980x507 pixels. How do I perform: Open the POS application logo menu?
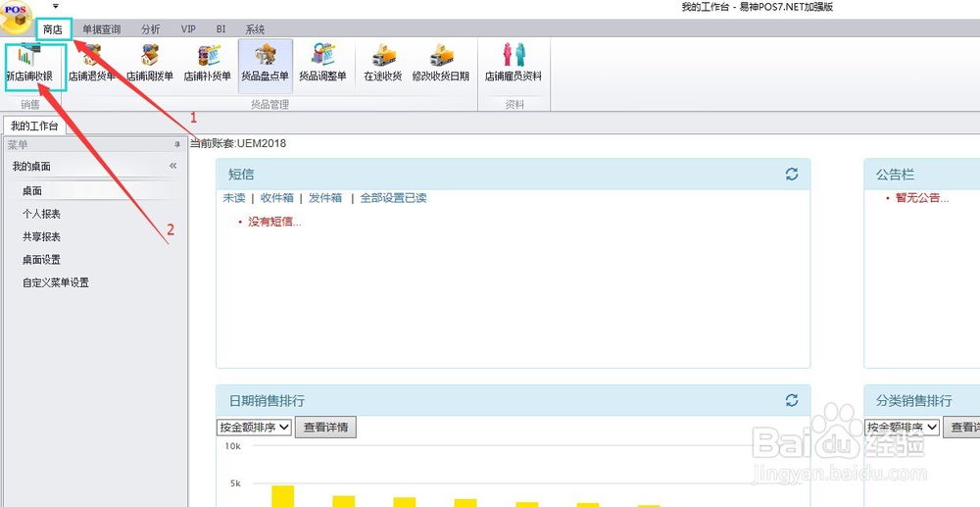17,18
